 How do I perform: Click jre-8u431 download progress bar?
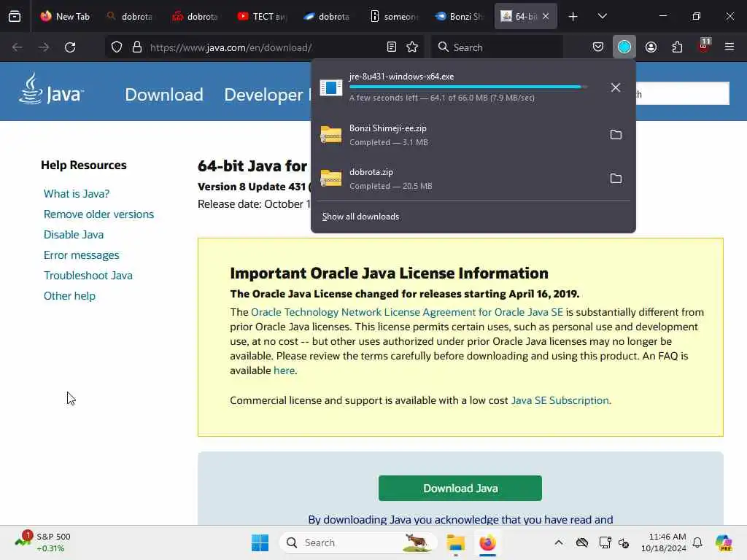pos(468,87)
